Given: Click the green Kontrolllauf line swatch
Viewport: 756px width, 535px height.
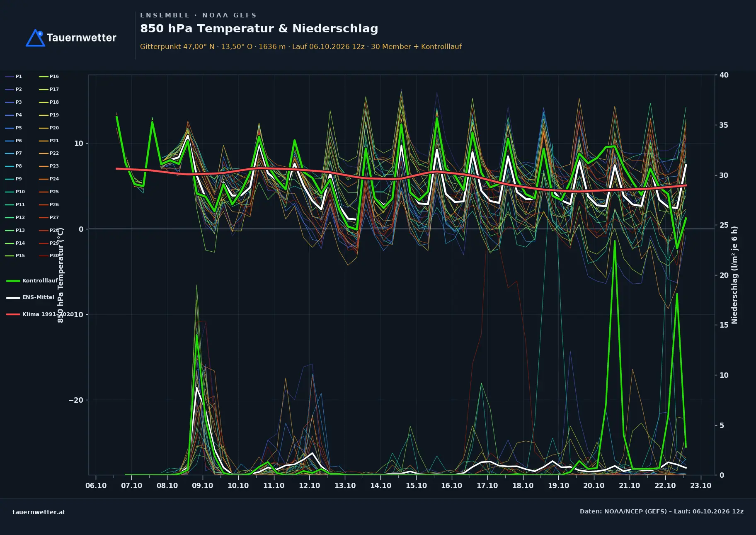Looking at the screenshot, I should pyautogui.click(x=13, y=281).
